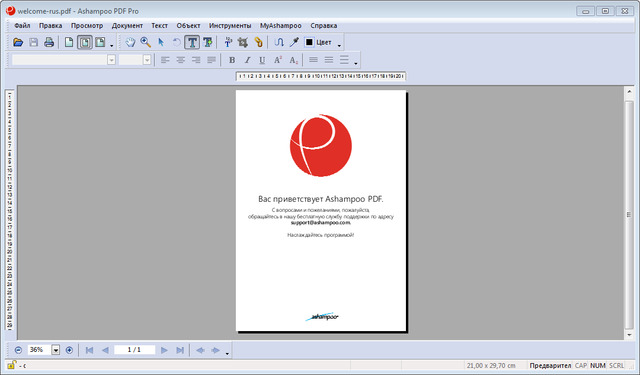Click the support@ashampoo.com address in the page
Viewport: 640px width, 375px height.
pyautogui.click(x=320, y=223)
